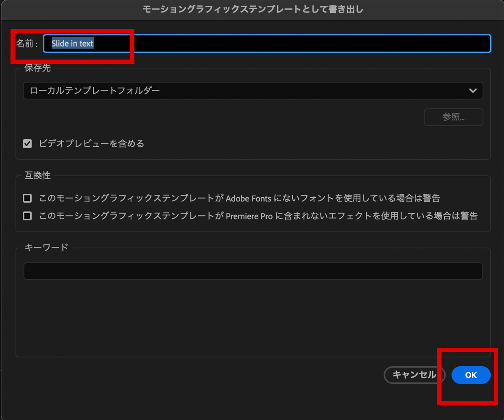Click the 名前 label beside name field
The image size is (504, 420).
tap(25, 44)
